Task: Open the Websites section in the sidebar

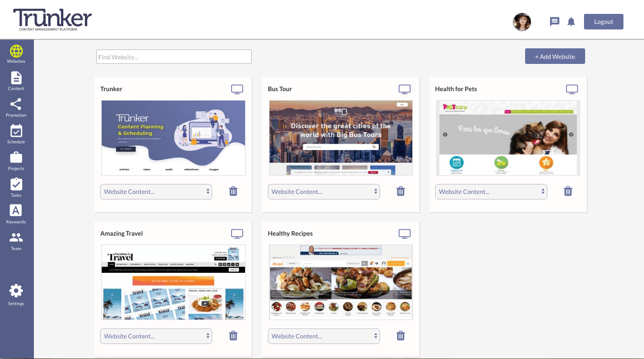Action: click(16, 54)
